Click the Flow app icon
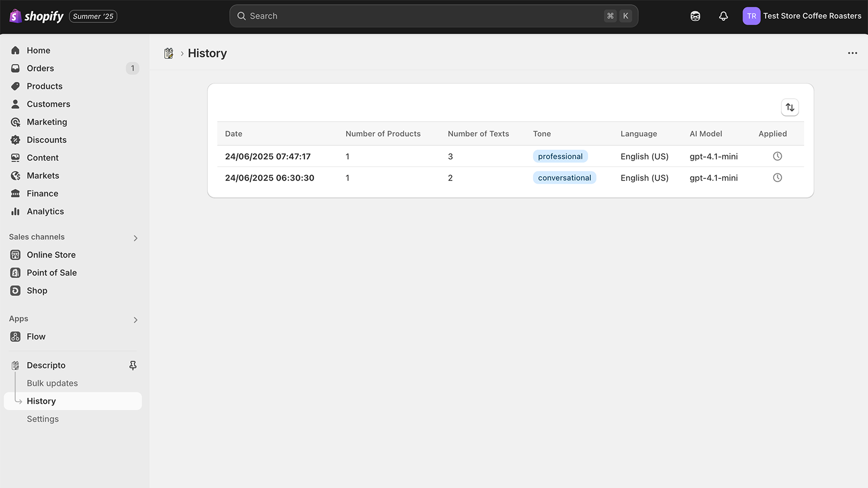The image size is (868, 488). click(15, 337)
